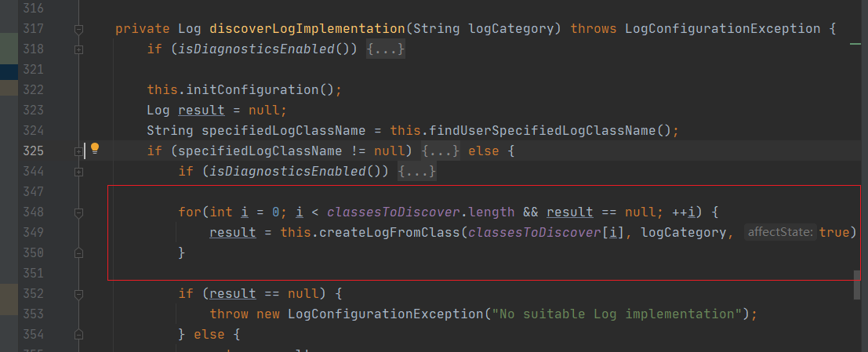
Task: Click the fold end marker on line 350
Action: (78, 252)
